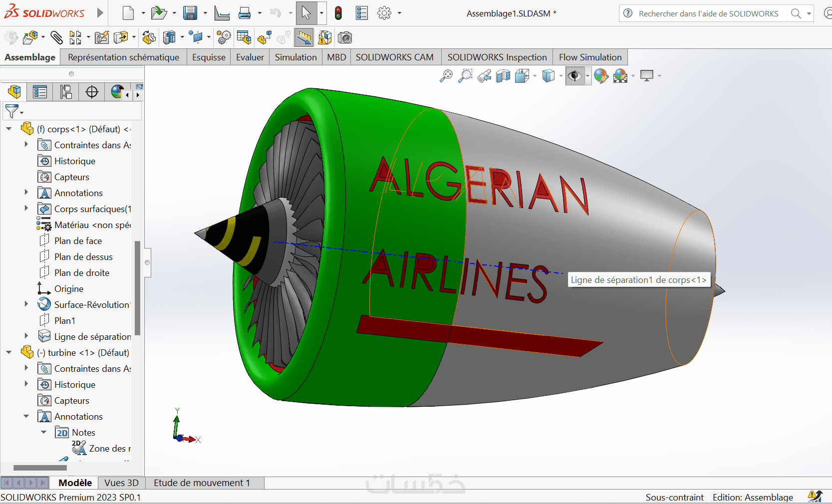Collapse the Notes folder under turbine
Viewport: 832px width, 504px height.
coord(44,432)
